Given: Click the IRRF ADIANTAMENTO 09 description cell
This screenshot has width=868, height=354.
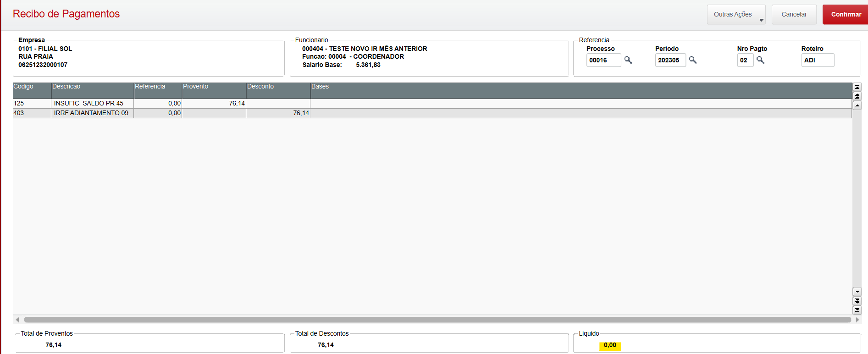Looking at the screenshot, I should click(92, 113).
